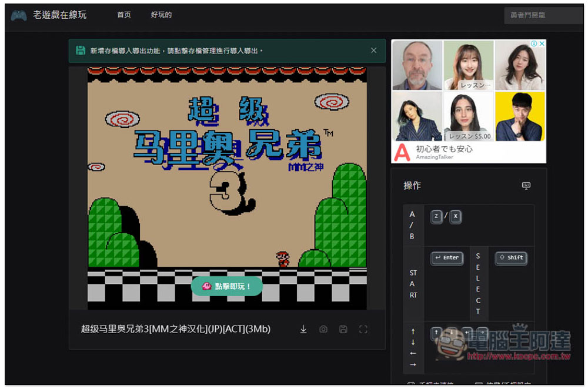
Task: Click the SELECT control label
Action: pyautogui.click(x=477, y=284)
